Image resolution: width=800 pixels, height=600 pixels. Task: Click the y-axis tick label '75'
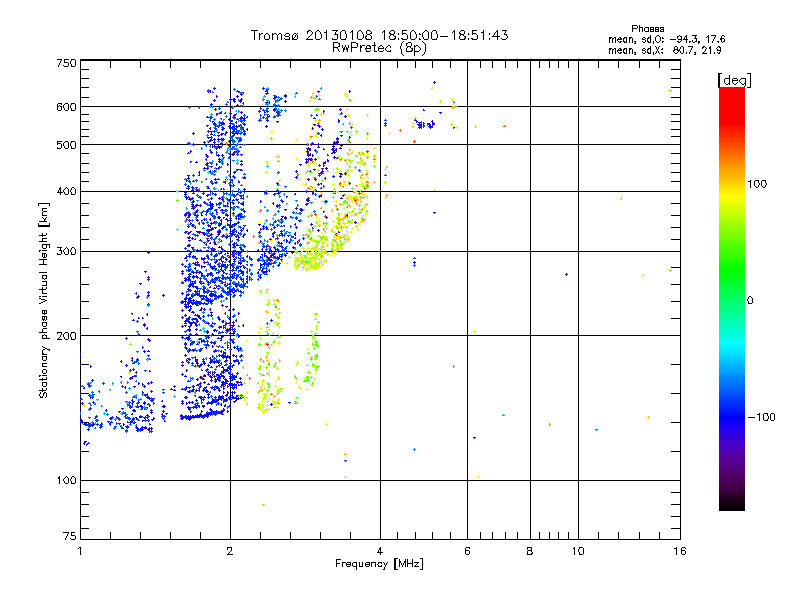pos(70,536)
